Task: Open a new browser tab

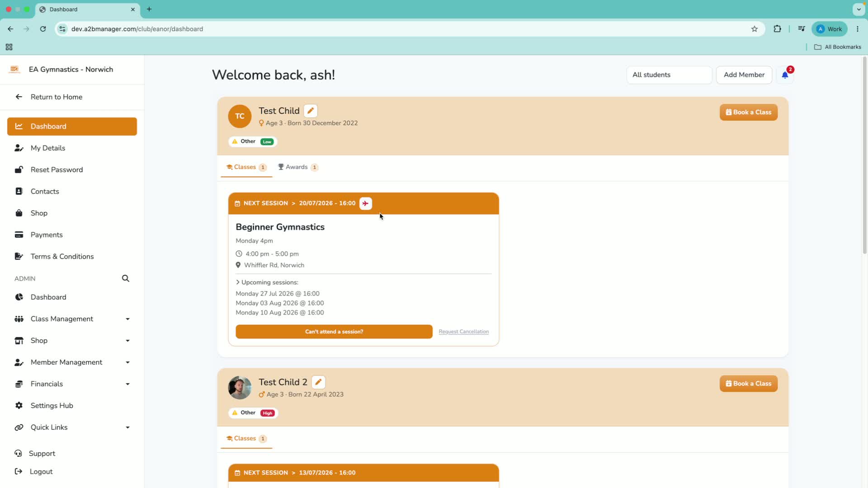Action: point(149,9)
